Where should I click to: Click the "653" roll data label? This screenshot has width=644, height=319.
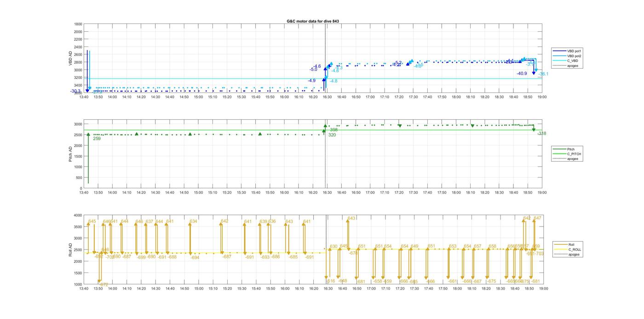pyautogui.click(x=453, y=246)
